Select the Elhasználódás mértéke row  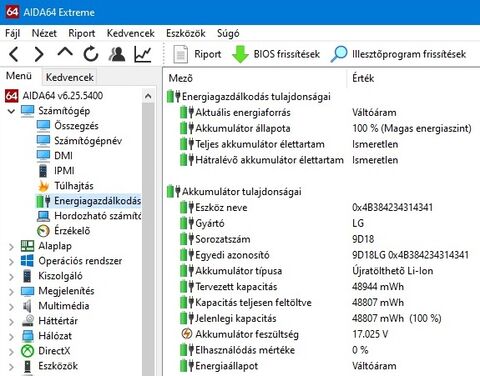[274, 350]
